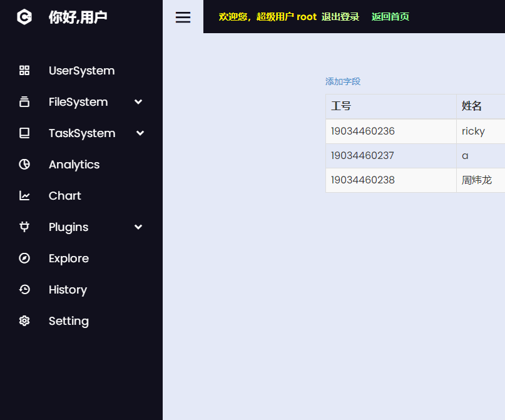The width and height of the screenshot is (505, 420).
Task: Click the app logo in the sidebar
Action: (x=24, y=17)
